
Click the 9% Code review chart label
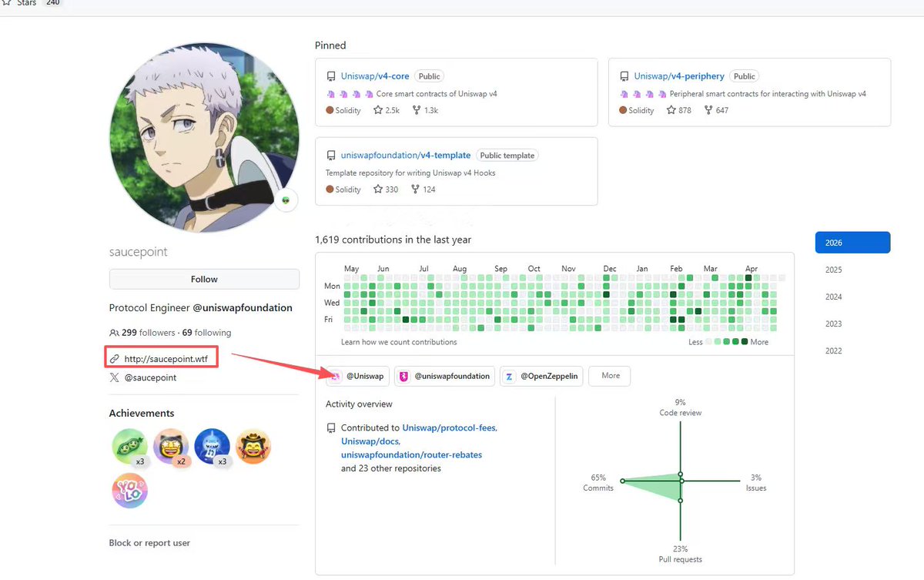[x=680, y=407]
